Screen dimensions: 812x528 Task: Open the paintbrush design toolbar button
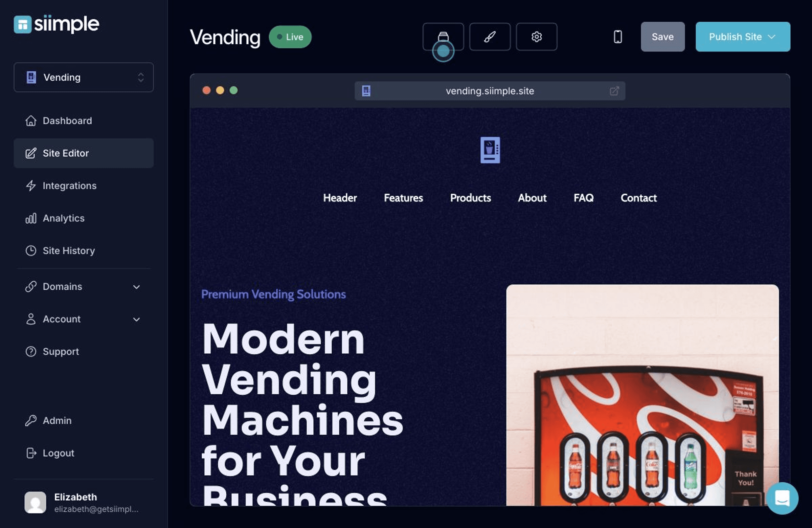pyautogui.click(x=490, y=37)
